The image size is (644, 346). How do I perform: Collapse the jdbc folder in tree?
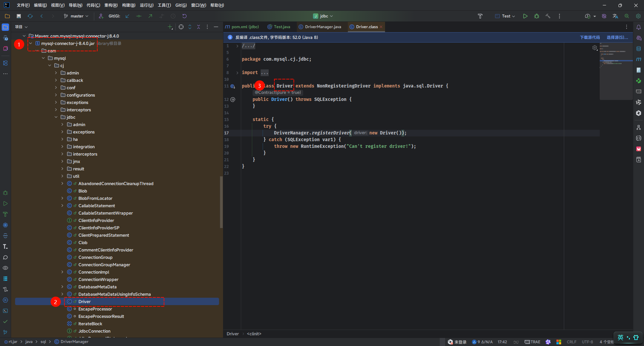(56, 117)
